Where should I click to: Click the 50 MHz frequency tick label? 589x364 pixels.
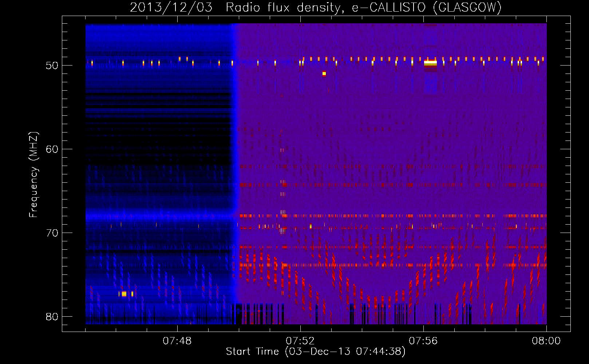click(52, 66)
